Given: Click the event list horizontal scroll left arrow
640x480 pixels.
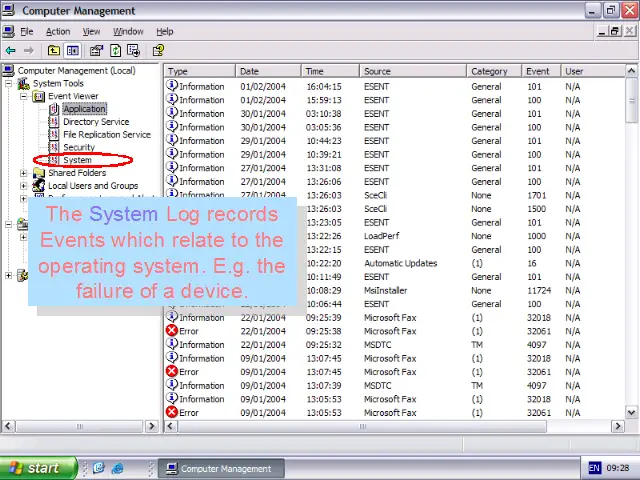Looking at the screenshot, I should coord(171,426).
